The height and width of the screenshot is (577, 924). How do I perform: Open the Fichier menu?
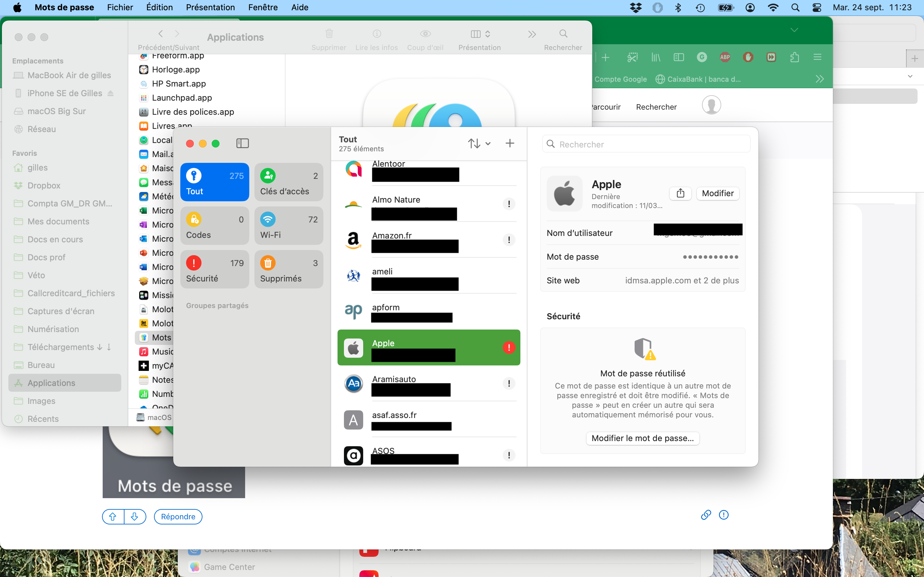(120, 7)
